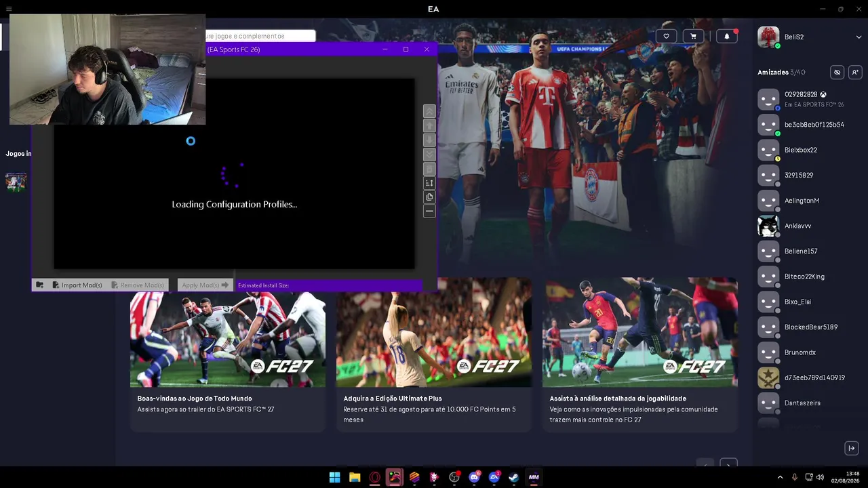Open volume control in system tray
Image resolution: width=868 pixels, height=488 pixels.
tap(820, 477)
